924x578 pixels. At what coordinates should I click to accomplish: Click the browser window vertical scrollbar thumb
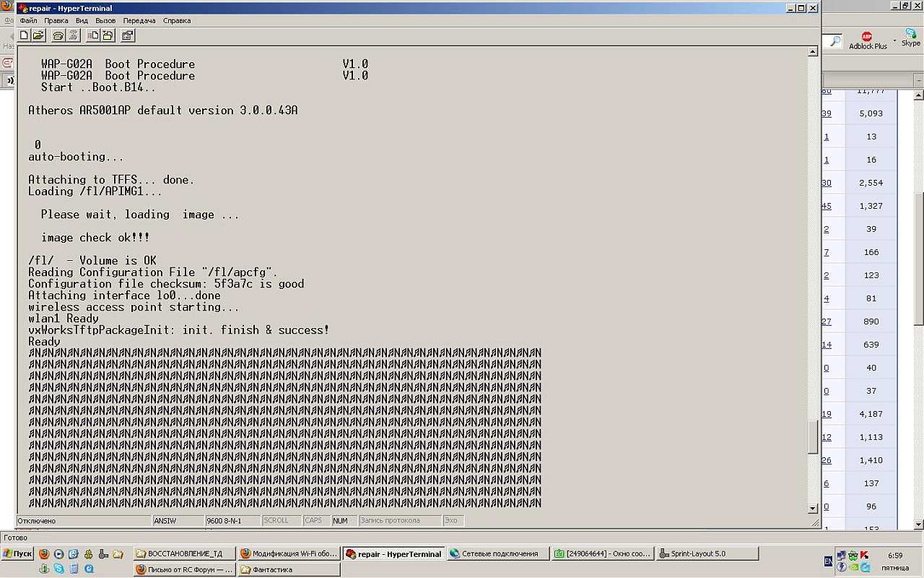pyautogui.click(x=919, y=259)
